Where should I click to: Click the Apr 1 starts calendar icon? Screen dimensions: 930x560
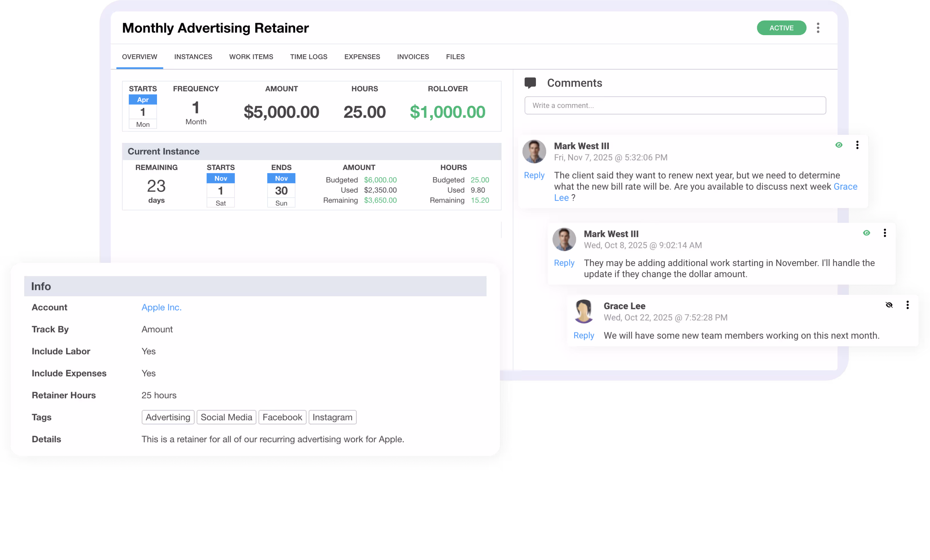tap(143, 112)
